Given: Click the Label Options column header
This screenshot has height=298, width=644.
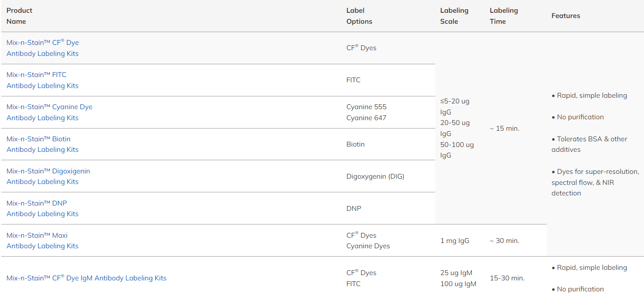Looking at the screenshot, I should coord(359,16).
